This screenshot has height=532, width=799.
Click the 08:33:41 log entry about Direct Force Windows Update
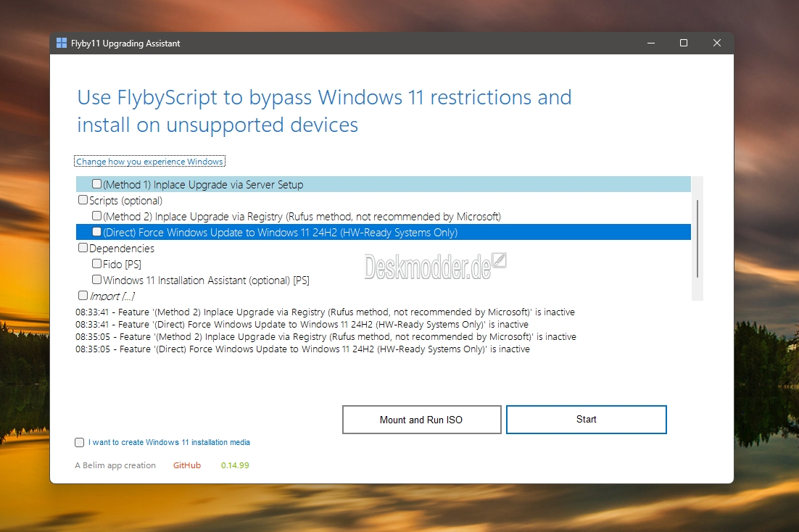point(302,325)
